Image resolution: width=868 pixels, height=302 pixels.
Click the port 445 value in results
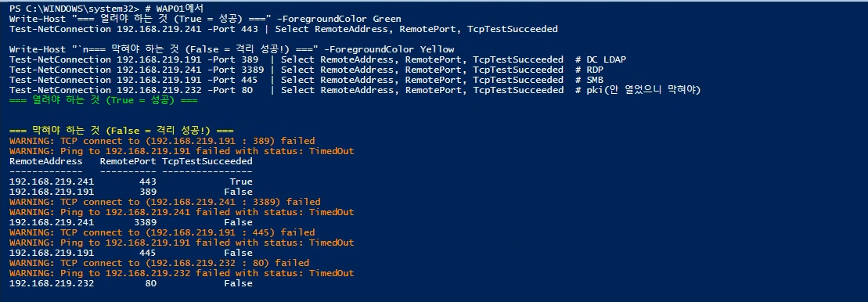pos(147,253)
